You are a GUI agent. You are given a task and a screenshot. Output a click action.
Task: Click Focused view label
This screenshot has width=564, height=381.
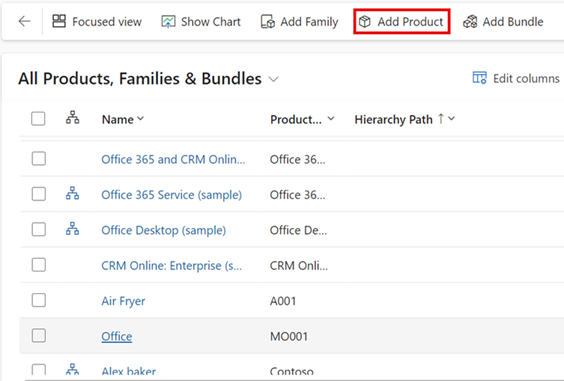pyautogui.click(x=107, y=22)
